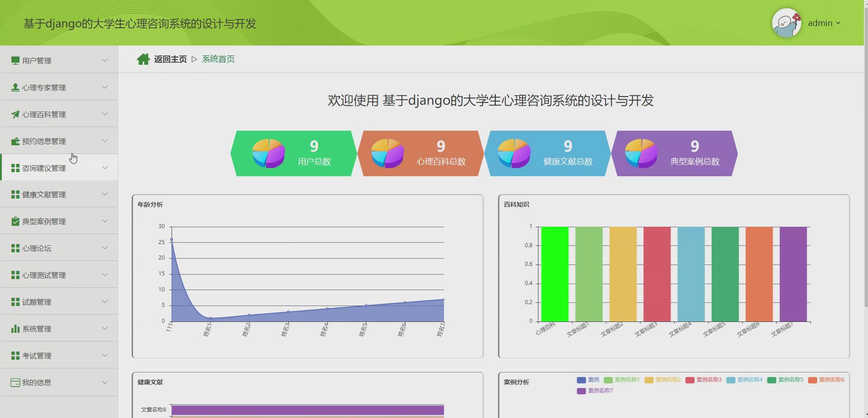The image size is (868, 418).
Task: Click the person icon beside 心理专家管理
Action: 15,87
